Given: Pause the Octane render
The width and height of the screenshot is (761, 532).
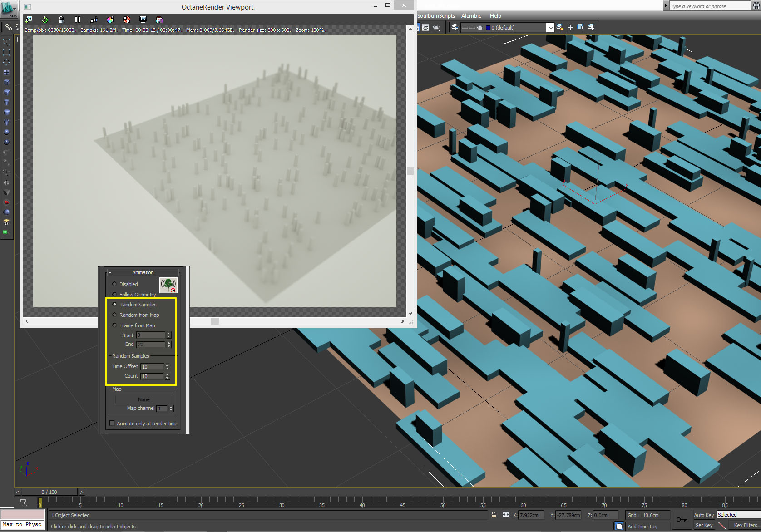Looking at the screenshot, I should (78, 20).
